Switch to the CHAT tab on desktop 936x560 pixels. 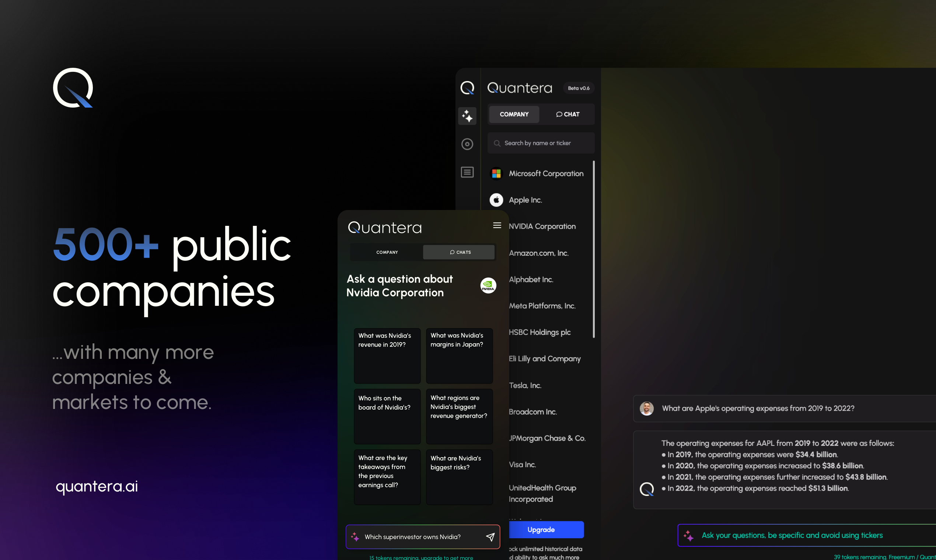567,114
